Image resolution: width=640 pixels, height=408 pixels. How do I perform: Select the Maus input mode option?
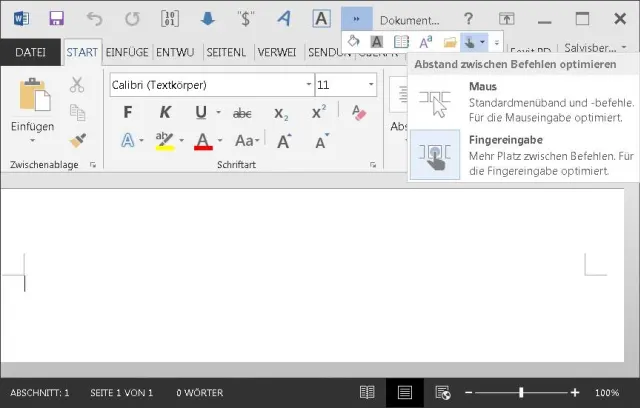524,102
